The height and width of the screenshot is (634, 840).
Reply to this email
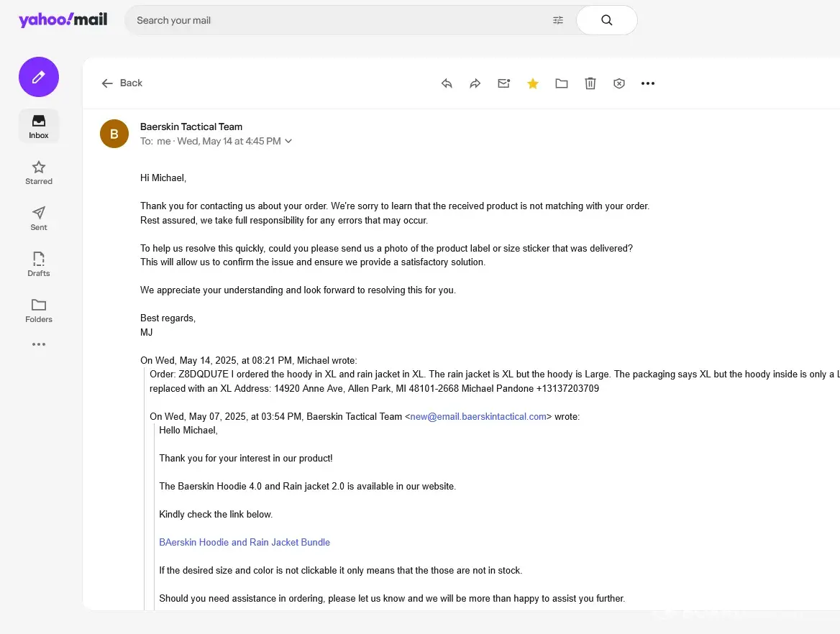click(447, 83)
